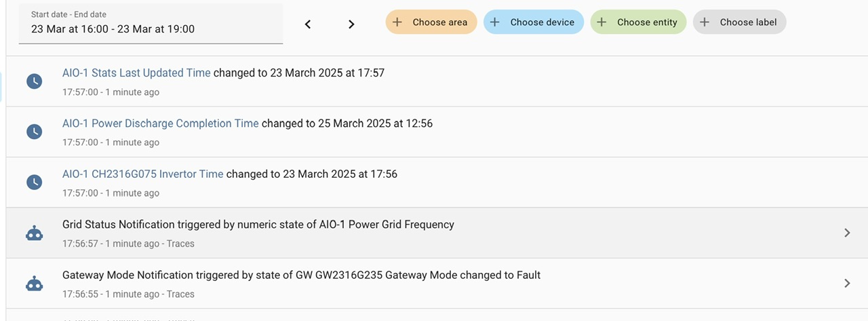This screenshot has width=868, height=321.
Task: Open the Choose label filter
Action: point(739,22)
